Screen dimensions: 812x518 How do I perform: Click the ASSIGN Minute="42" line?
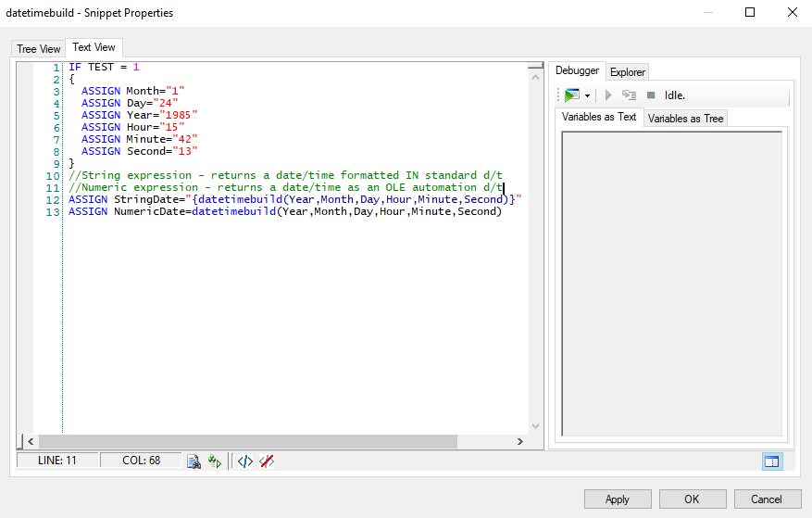coord(139,139)
